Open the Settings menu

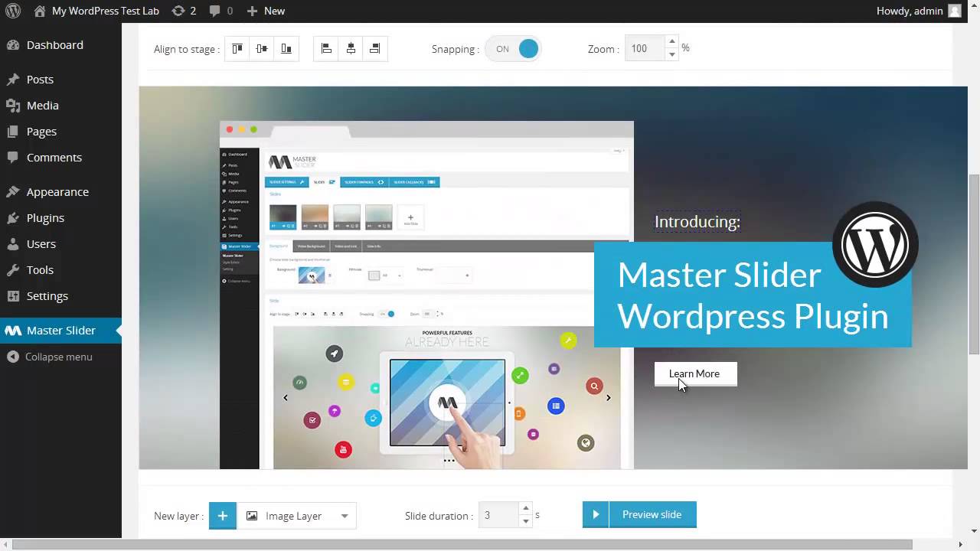click(47, 295)
